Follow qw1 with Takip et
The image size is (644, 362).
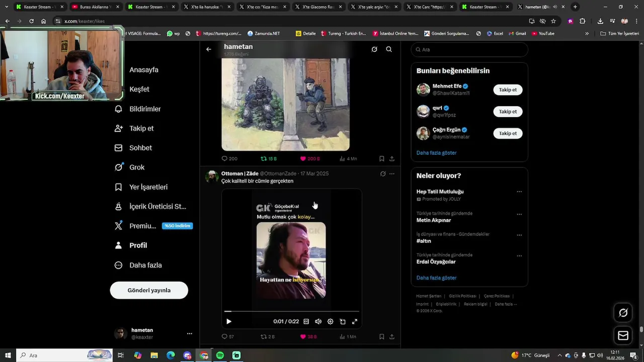coord(508,112)
